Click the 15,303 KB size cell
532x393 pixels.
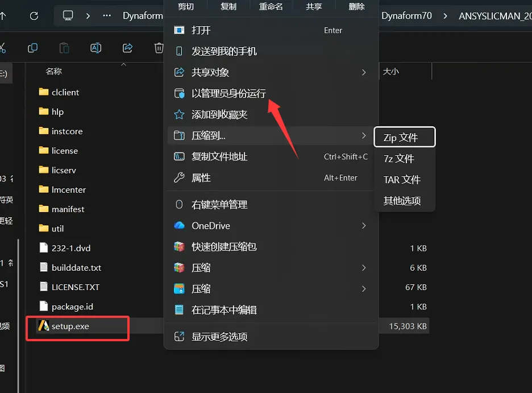pos(408,326)
